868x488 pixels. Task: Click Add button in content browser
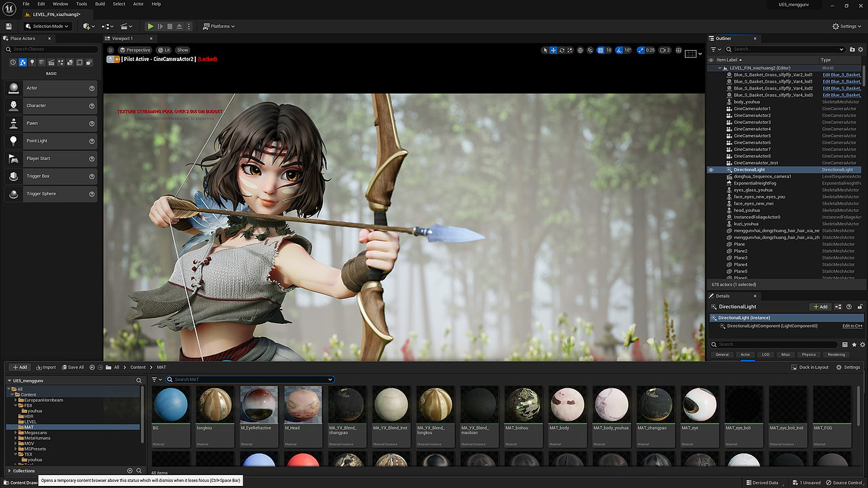(x=20, y=367)
